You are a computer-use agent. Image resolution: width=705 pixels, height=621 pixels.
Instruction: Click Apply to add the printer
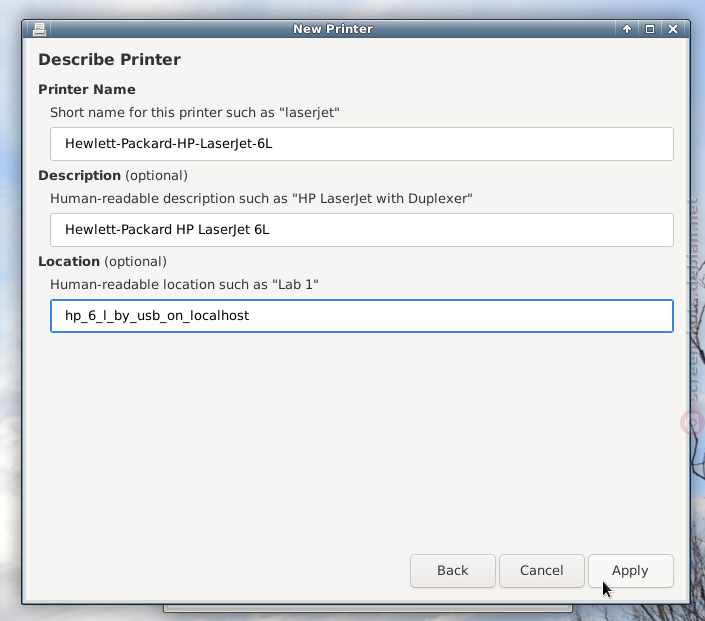pyautogui.click(x=630, y=571)
